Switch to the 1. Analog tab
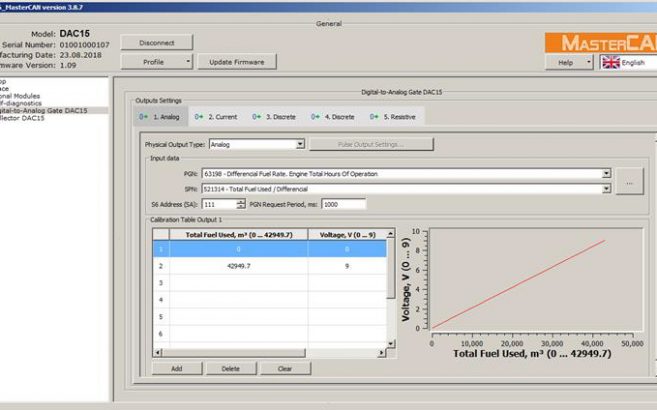This screenshot has width=657, height=410. tap(161, 117)
